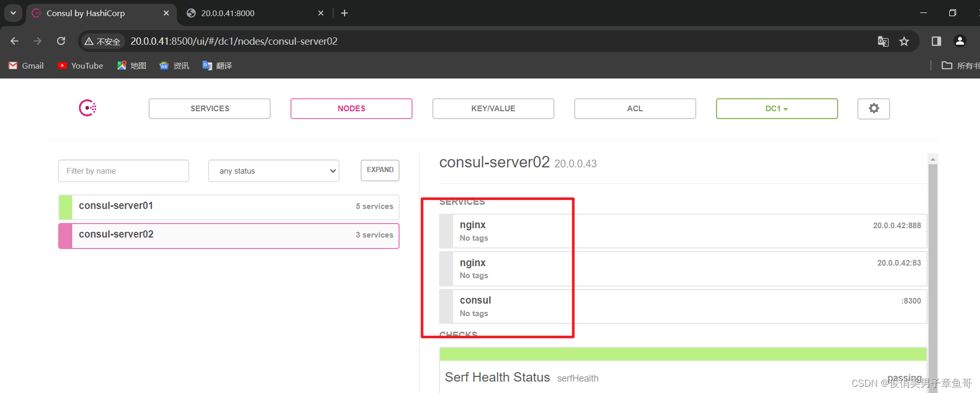Open the all bookmarks folder

tap(960, 65)
